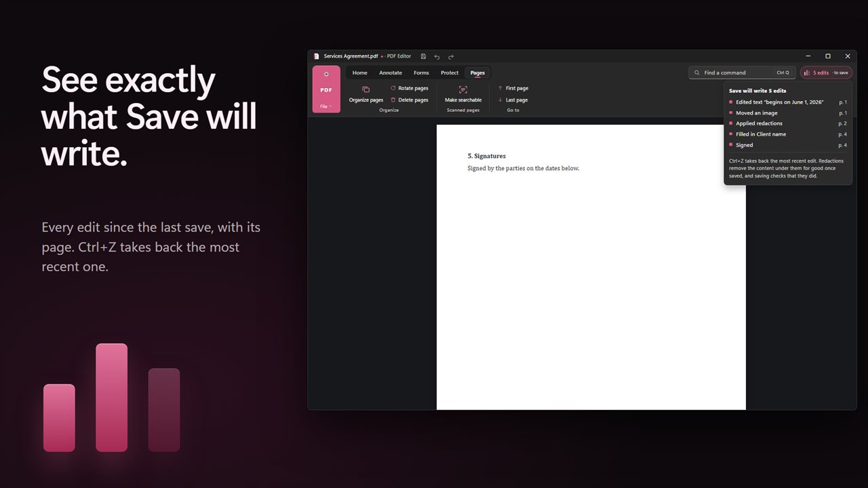This screenshot has width=868, height=488.
Task: Switch to the Protect tab
Action: click(450, 73)
